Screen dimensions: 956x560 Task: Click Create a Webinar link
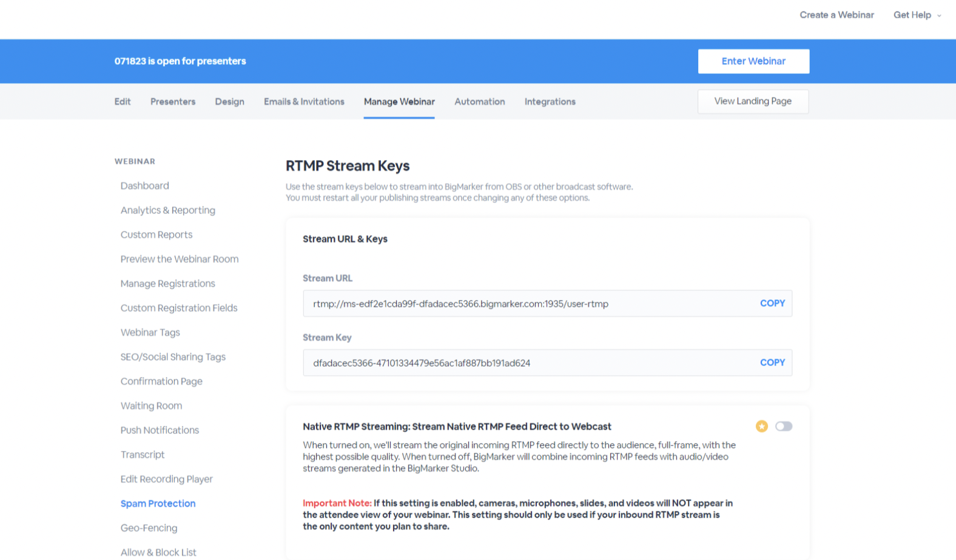coord(836,15)
